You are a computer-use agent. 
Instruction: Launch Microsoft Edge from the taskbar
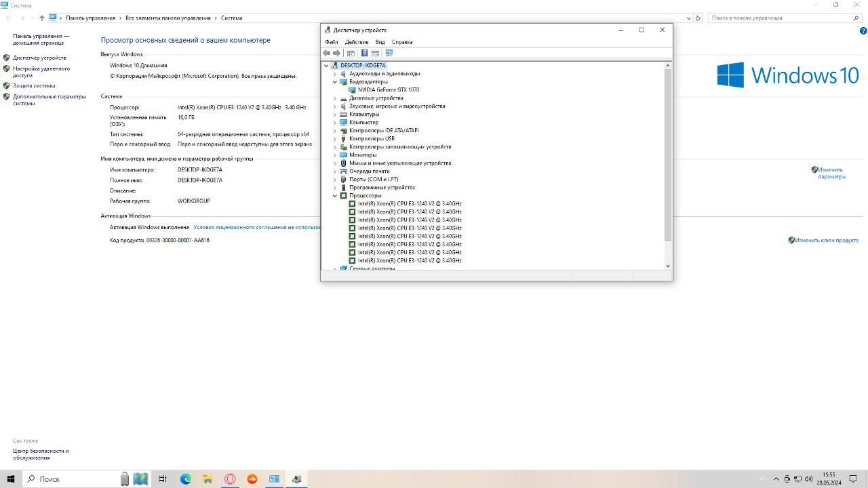click(x=186, y=479)
